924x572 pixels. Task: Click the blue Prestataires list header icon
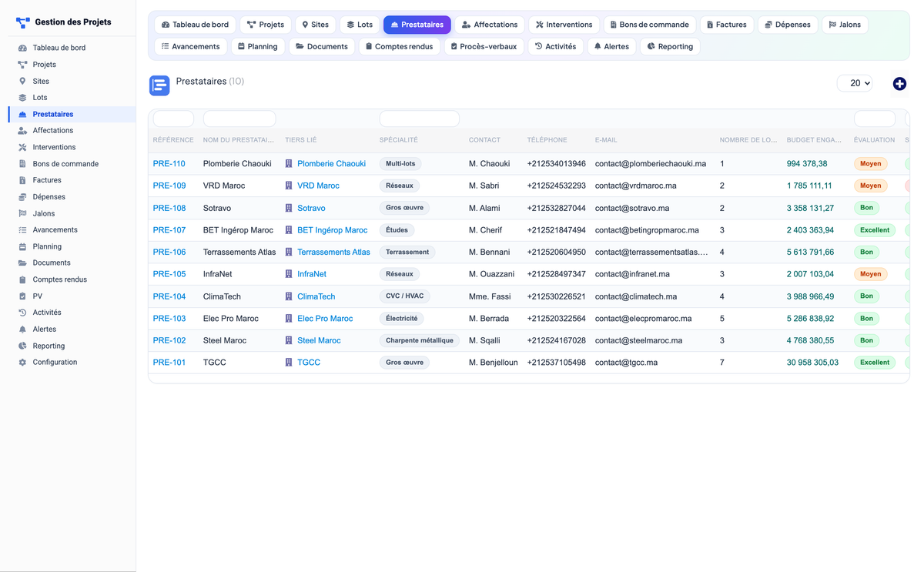point(159,85)
